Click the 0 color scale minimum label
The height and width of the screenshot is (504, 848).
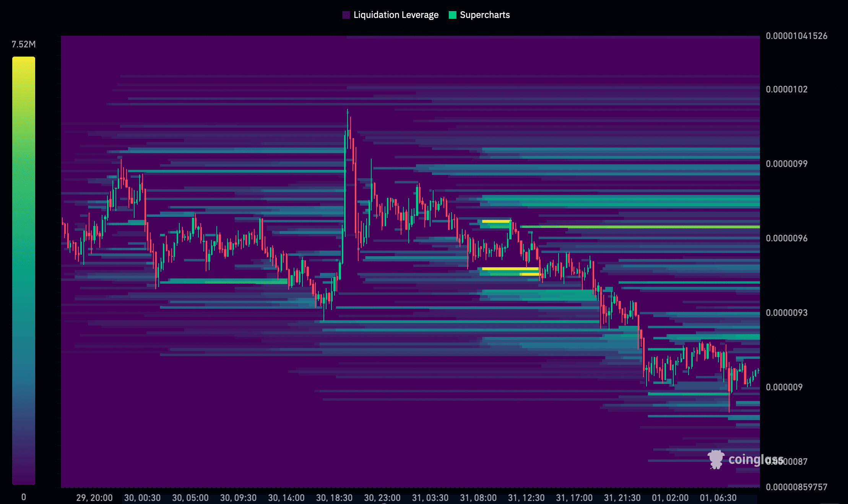[x=24, y=497]
